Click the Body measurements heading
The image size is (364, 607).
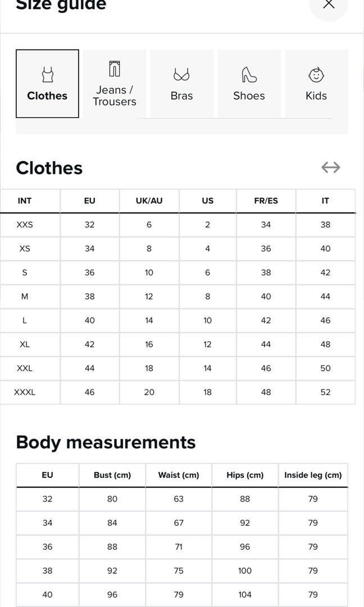pyautogui.click(x=106, y=442)
